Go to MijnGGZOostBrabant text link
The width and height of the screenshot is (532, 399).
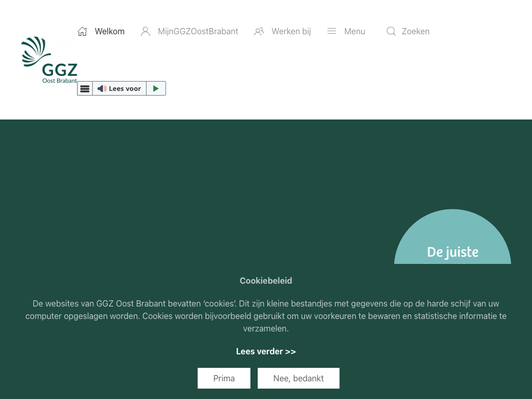pyautogui.click(x=198, y=32)
